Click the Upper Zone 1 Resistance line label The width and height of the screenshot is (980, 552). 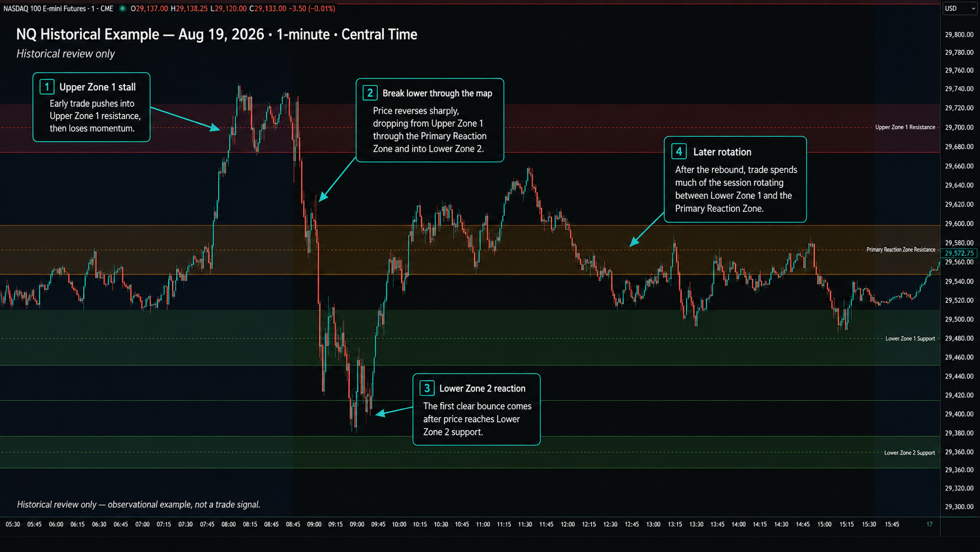[x=905, y=127]
